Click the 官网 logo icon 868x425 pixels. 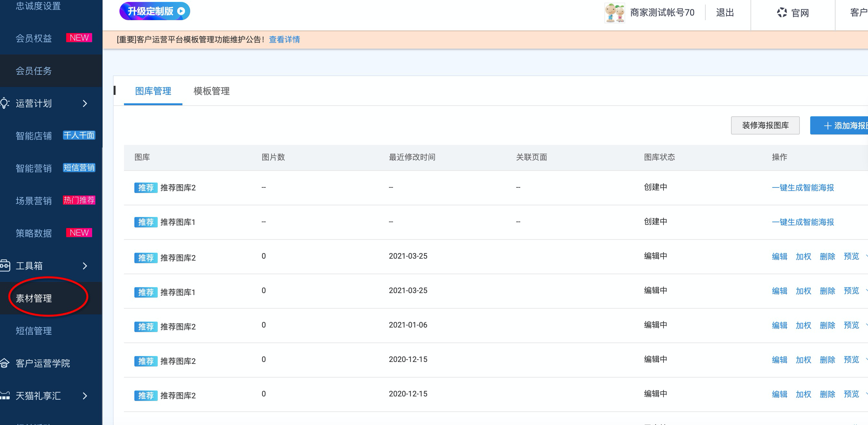(x=782, y=13)
